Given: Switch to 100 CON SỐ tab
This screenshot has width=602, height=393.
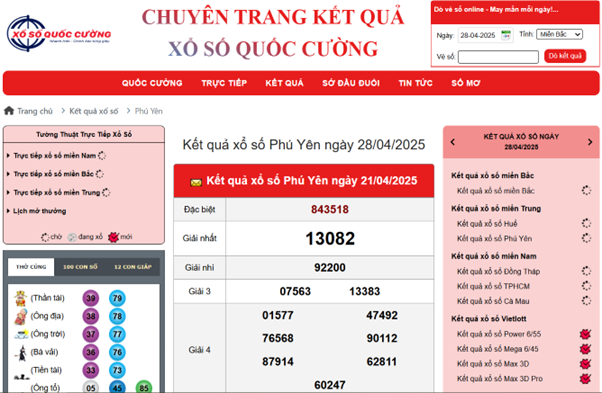Looking at the screenshot, I should tap(80, 267).
